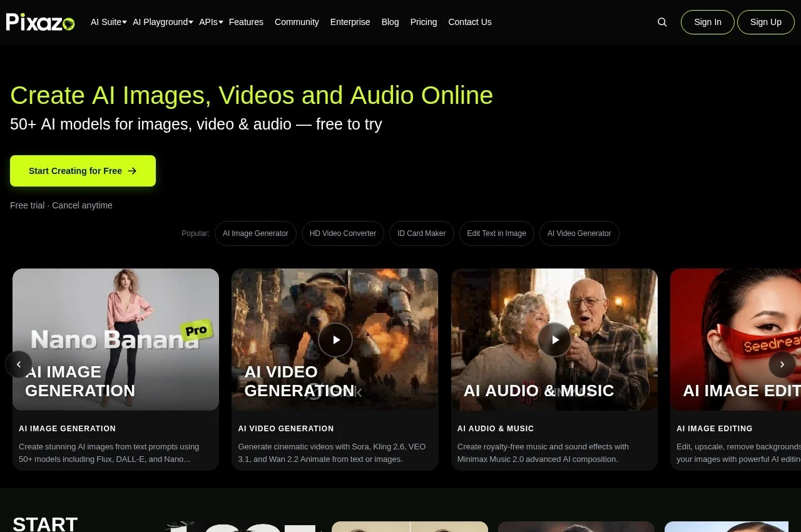The height and width of the screenshot is (532, 801).
Task: Expand the APIs dropdown menu
Action: click(211, 22)
